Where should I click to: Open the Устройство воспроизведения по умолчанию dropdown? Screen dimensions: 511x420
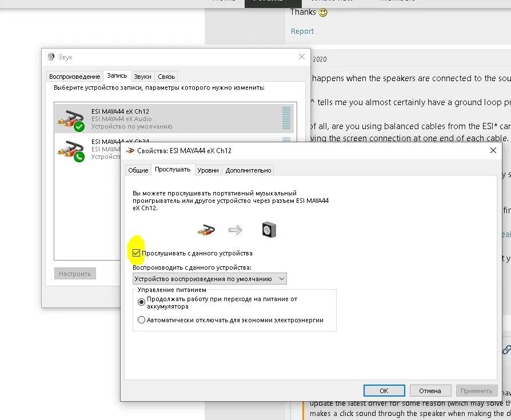[x=210, y=279]
